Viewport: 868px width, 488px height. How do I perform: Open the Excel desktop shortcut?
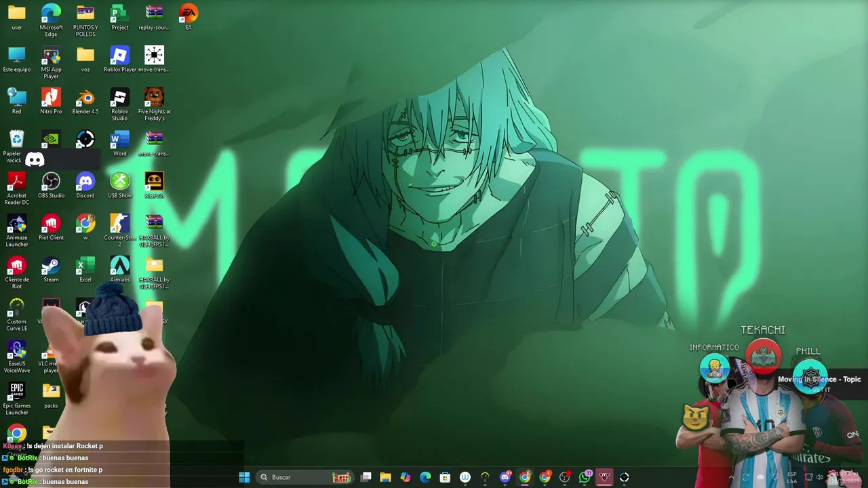point(85,269)
